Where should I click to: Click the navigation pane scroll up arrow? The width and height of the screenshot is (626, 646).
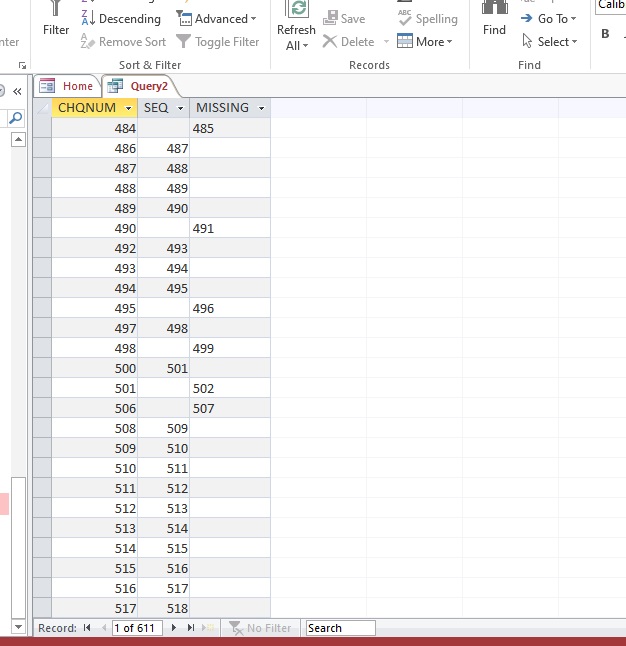tap(18, 140)
